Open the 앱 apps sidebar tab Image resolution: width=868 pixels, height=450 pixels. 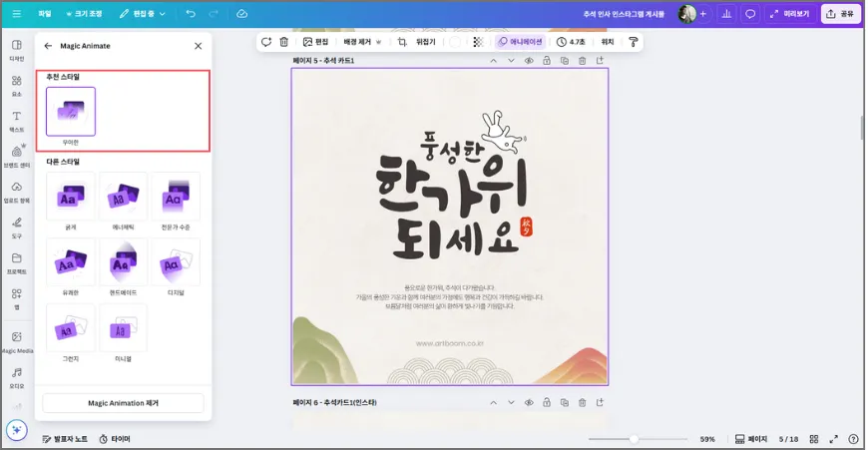pos(17,298)
